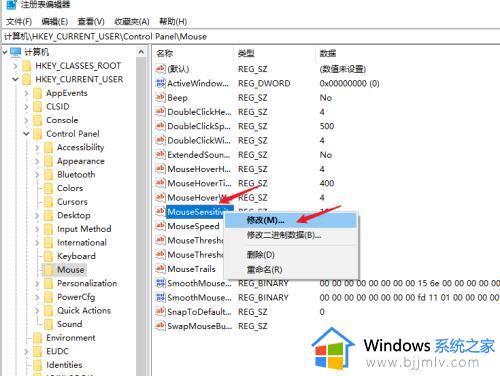
Task: Click the Sound folder icon
Action: click(x=49, y=324)
